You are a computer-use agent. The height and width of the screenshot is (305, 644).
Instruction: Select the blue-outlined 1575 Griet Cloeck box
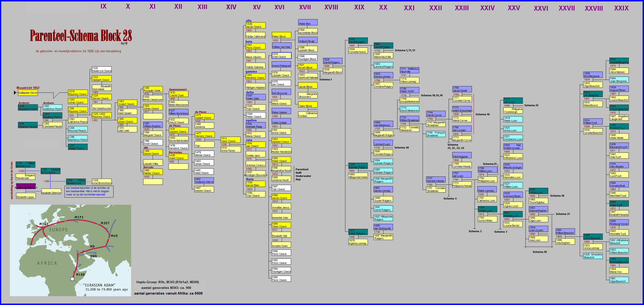(281, 55)
